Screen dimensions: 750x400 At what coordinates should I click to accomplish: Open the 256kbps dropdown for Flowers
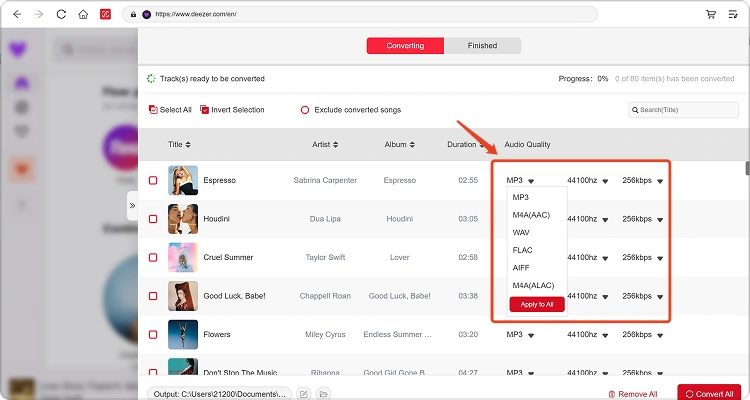(x=642, y=334)
